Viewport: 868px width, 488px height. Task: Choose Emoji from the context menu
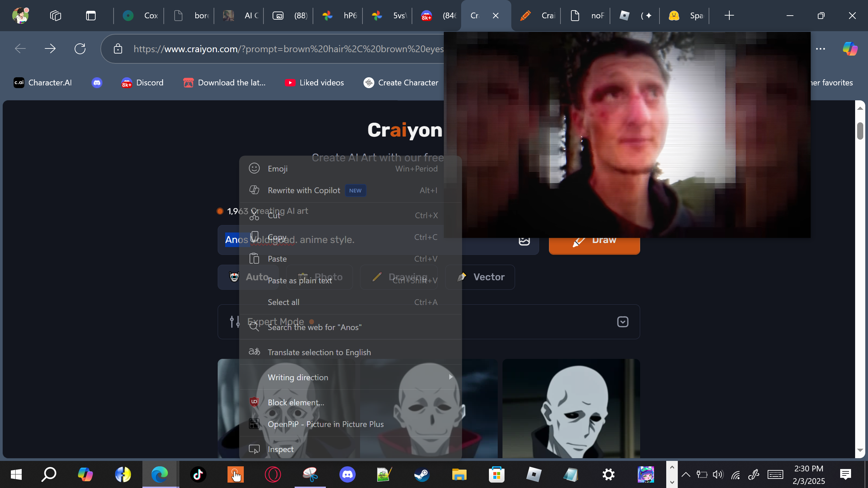click(351, 168)
